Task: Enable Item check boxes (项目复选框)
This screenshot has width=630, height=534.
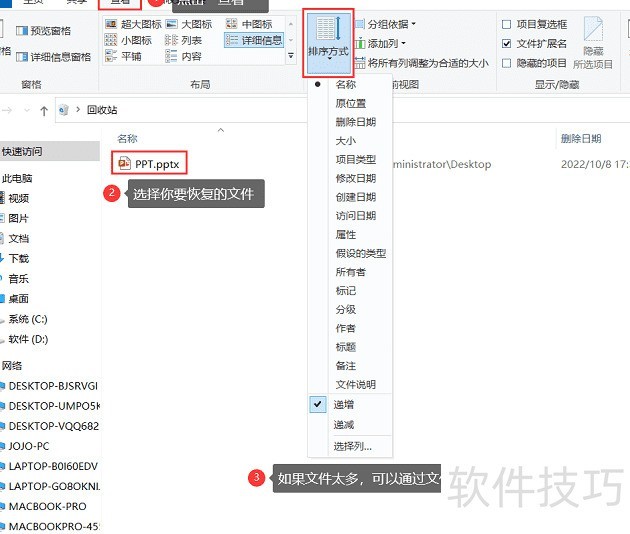Action: [534, 25]
